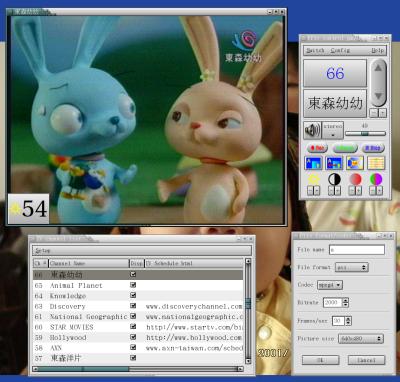
Task: Click the channel list horizontal scrollbar
Action: click(138, 369)
